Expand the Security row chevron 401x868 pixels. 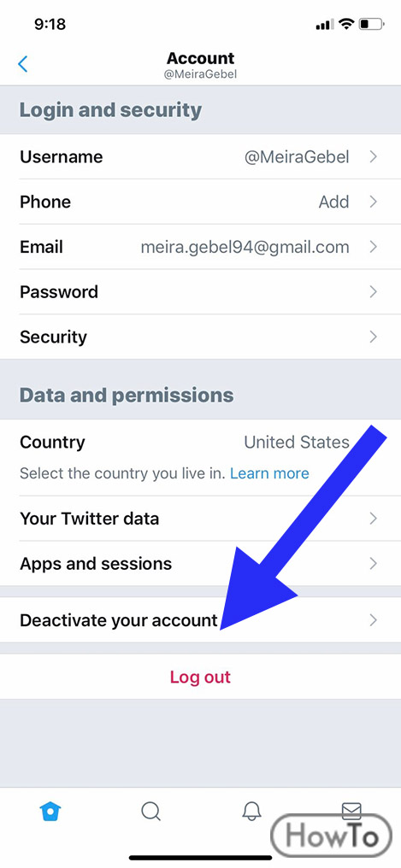pyautogui.click(x=374, y=337)
